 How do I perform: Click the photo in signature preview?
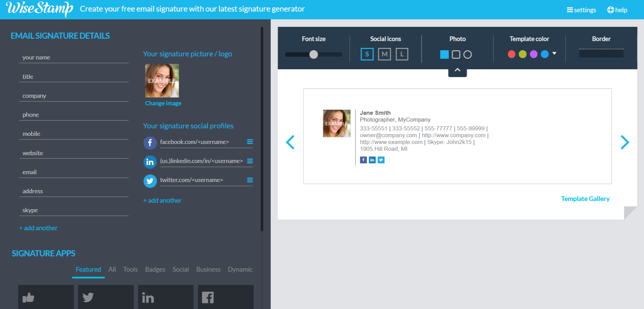tap(336, 123)
